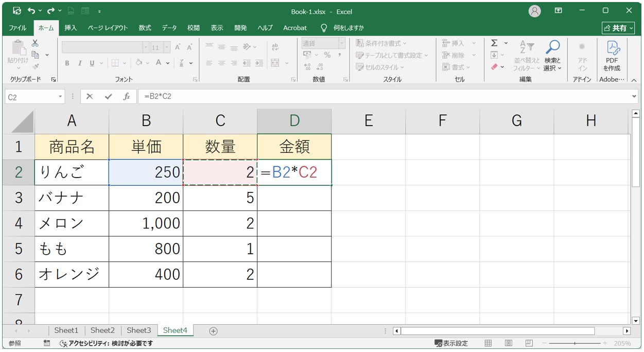
Task: Click 表示設定 display settings button
Action: [x=451, y=343]
